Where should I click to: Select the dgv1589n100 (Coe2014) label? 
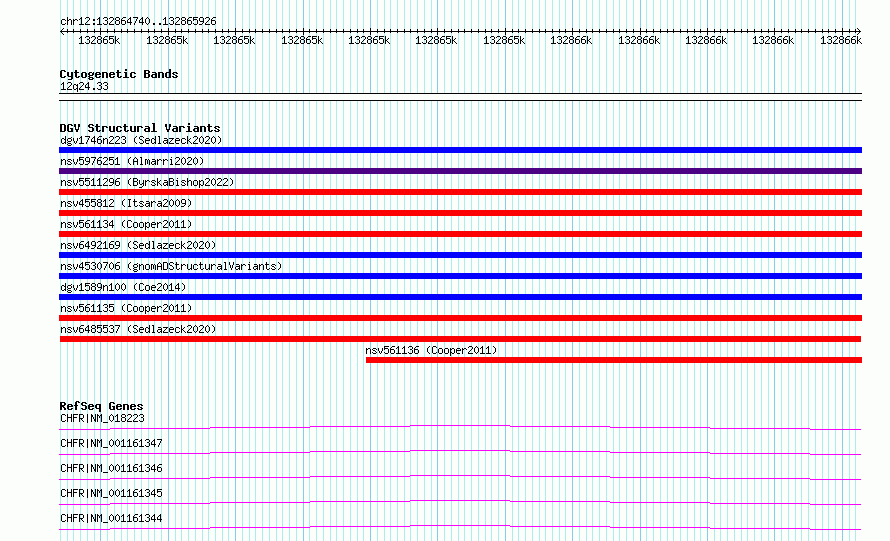pos(123,287)
